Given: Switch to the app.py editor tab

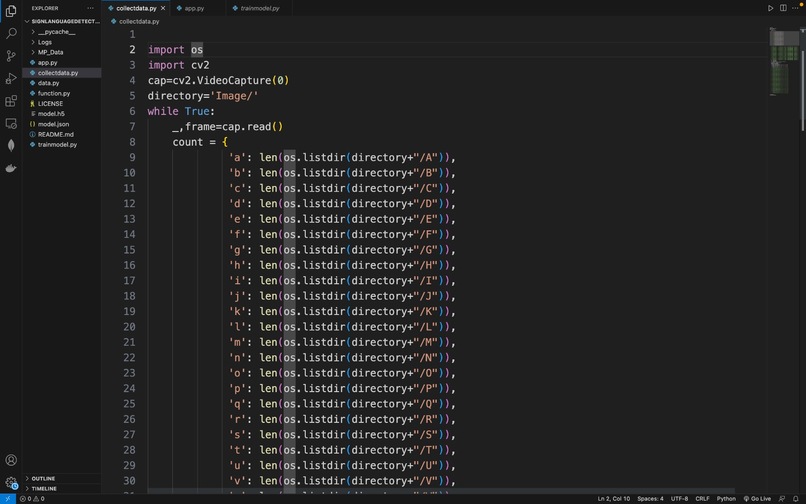Looking at the screenshot, I should (x=194, y=8).
